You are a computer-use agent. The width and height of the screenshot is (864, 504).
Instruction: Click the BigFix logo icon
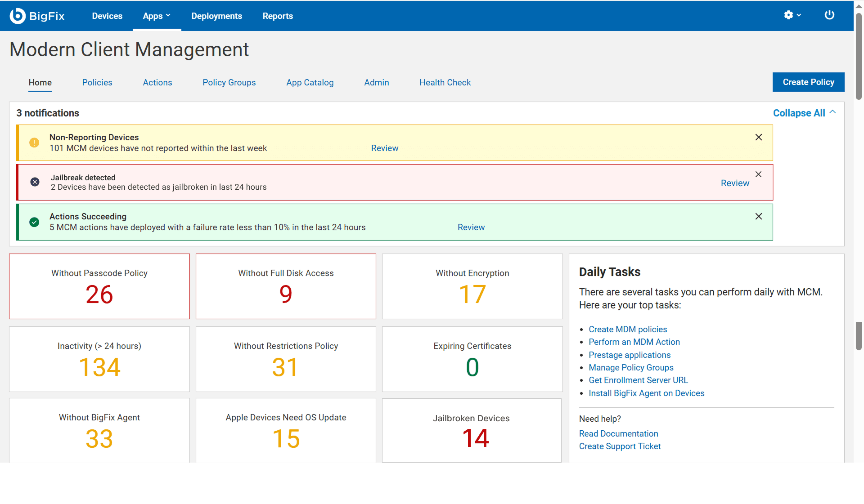click(18, 16)
